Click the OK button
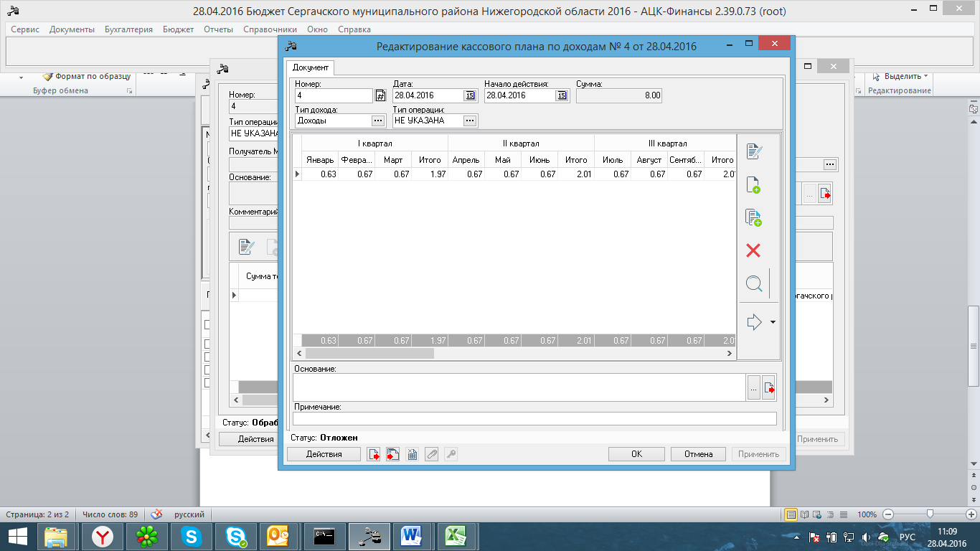Viewport: 980px width, 551px height. (636, 454)
